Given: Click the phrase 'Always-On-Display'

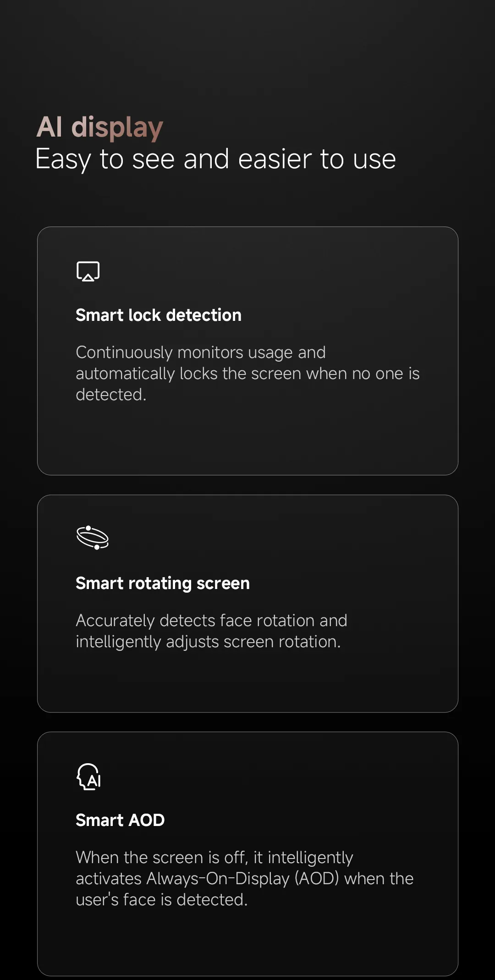Looking at the screenshot, I should (218, 879).
